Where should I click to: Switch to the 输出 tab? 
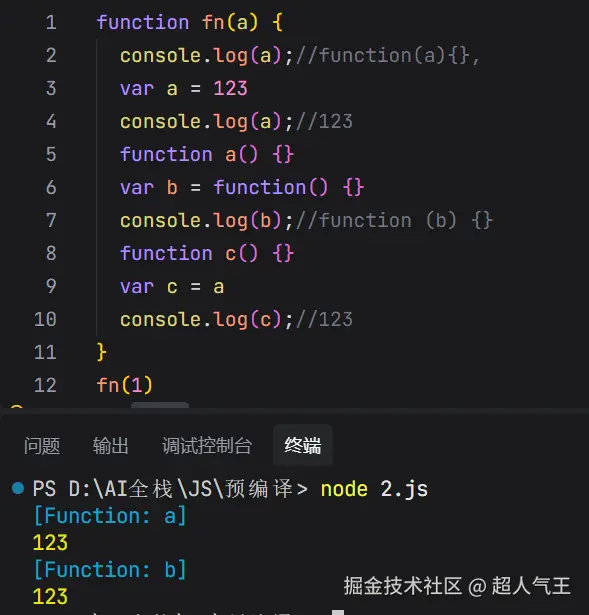click(111, 446)
